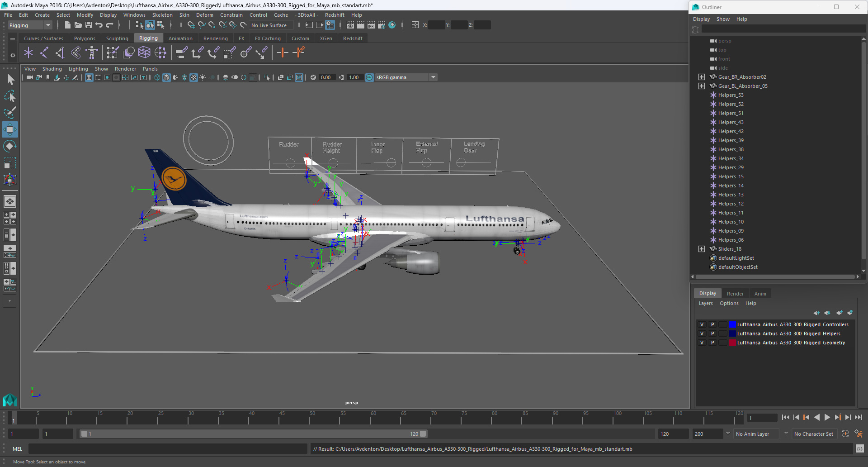This screenshot has width=868, height=467.
Task: Click the Create IK Handle shelf icon
Action: pyautogui.click(x=60, y=53)
